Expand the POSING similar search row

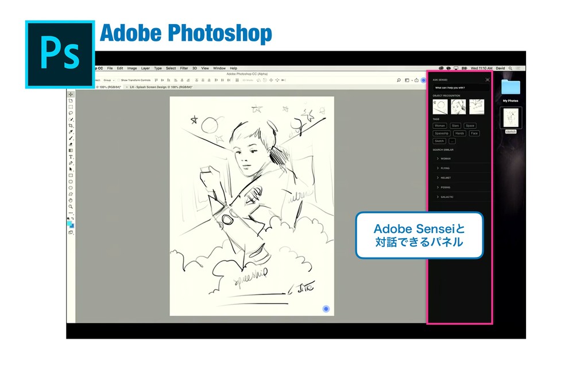pyautogui.click(x=461, y=187)
